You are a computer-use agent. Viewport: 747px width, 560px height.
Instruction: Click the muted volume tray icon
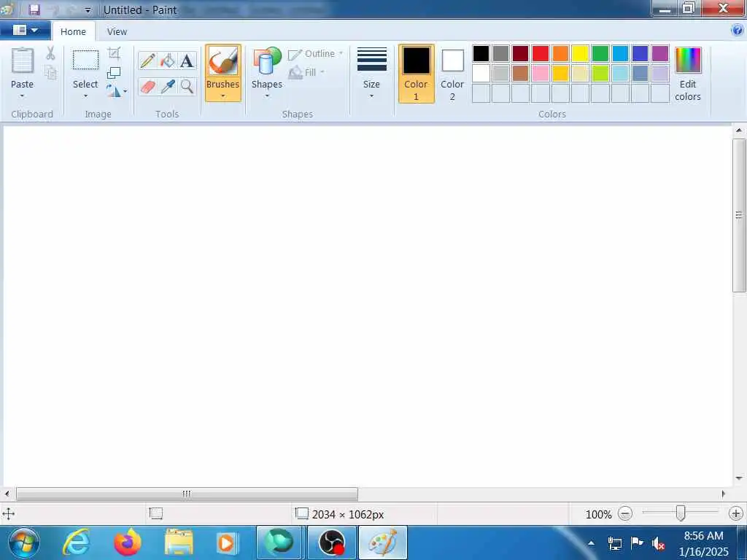pyautogui.click(x=659, y=543)
